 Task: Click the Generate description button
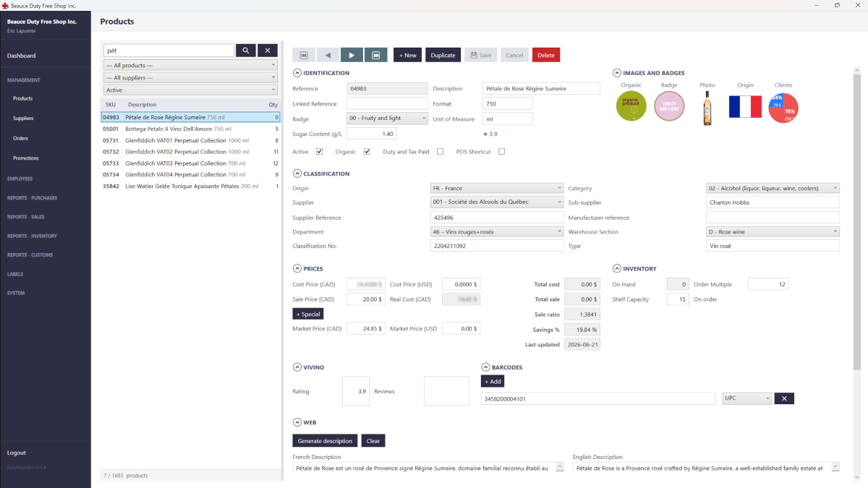(x=325, y=440)
